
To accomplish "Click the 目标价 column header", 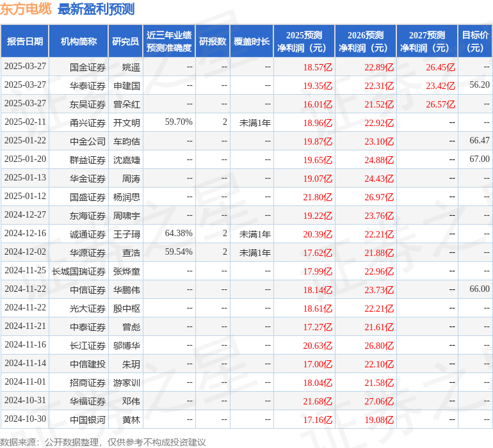I will 475,41.
